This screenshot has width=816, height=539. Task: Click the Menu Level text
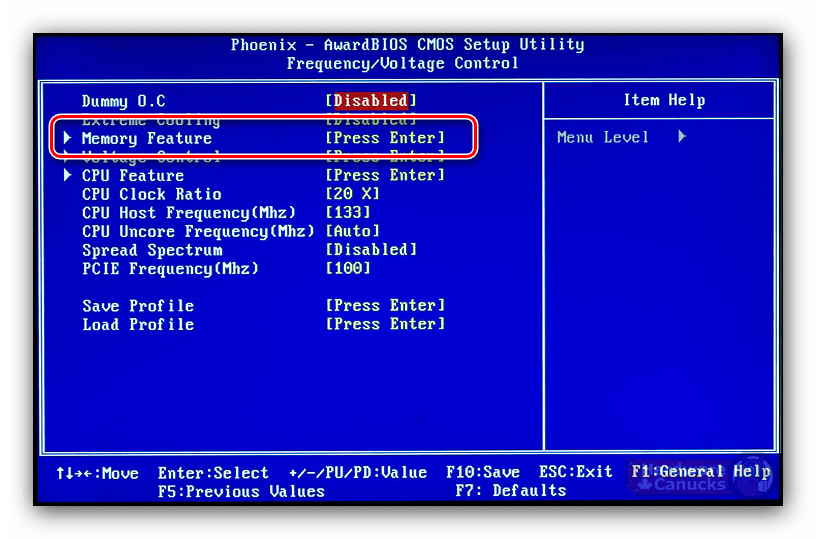pyautogui.click(x=603, y=137)
